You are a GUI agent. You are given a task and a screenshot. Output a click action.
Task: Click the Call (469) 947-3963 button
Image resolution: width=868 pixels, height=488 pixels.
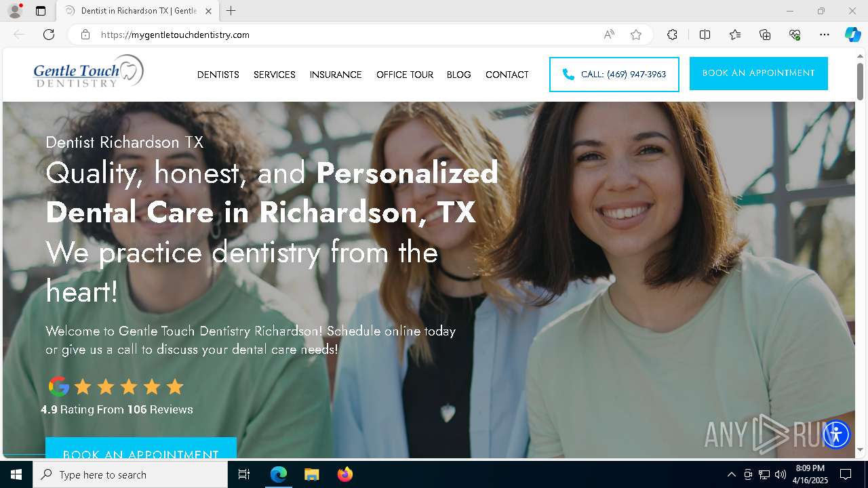tap(614, 75)
